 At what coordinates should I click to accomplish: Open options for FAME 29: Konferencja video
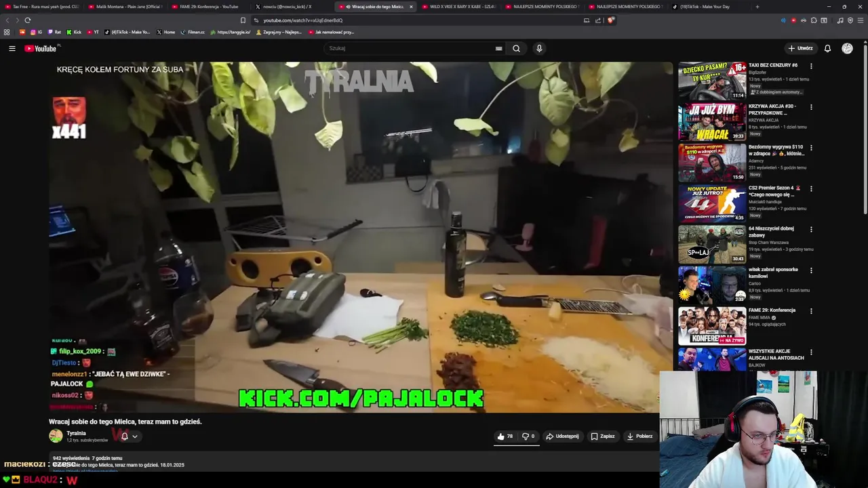click(811, 310)
